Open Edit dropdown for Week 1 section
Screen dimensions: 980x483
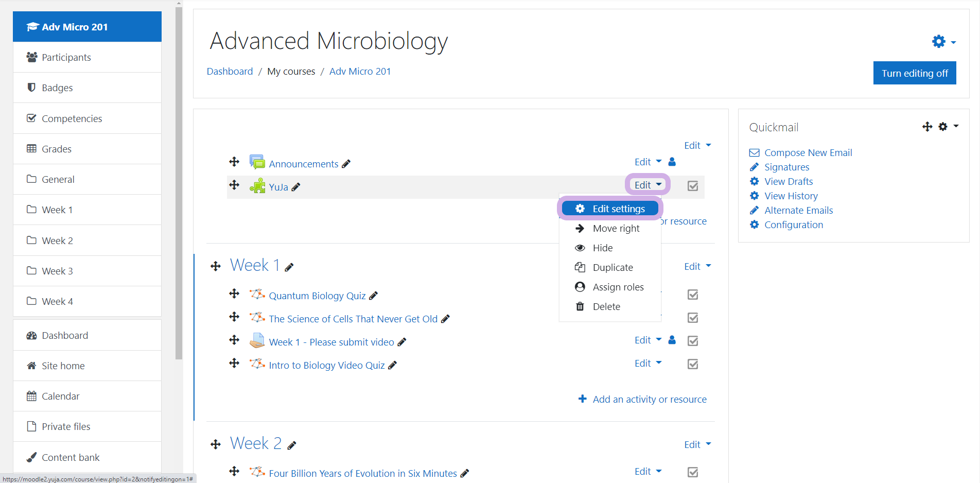697,266
